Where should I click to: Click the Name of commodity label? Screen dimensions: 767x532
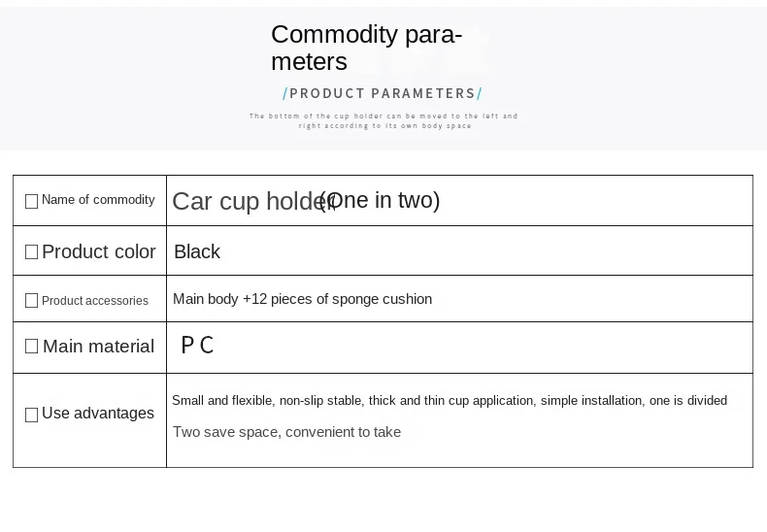98,200
